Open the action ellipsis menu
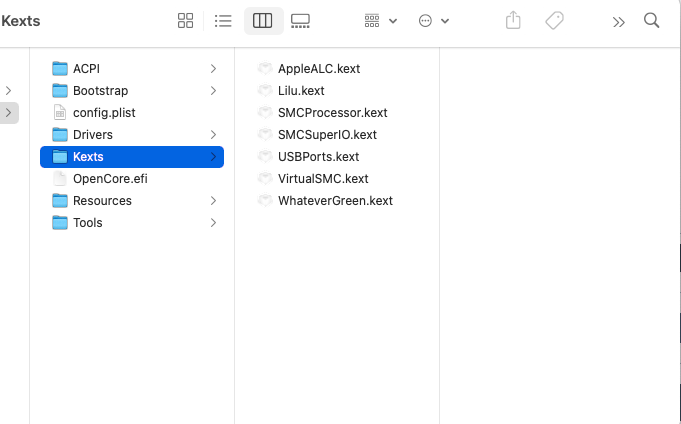Screen dimensions: 681x424 [x=433, y=21]
